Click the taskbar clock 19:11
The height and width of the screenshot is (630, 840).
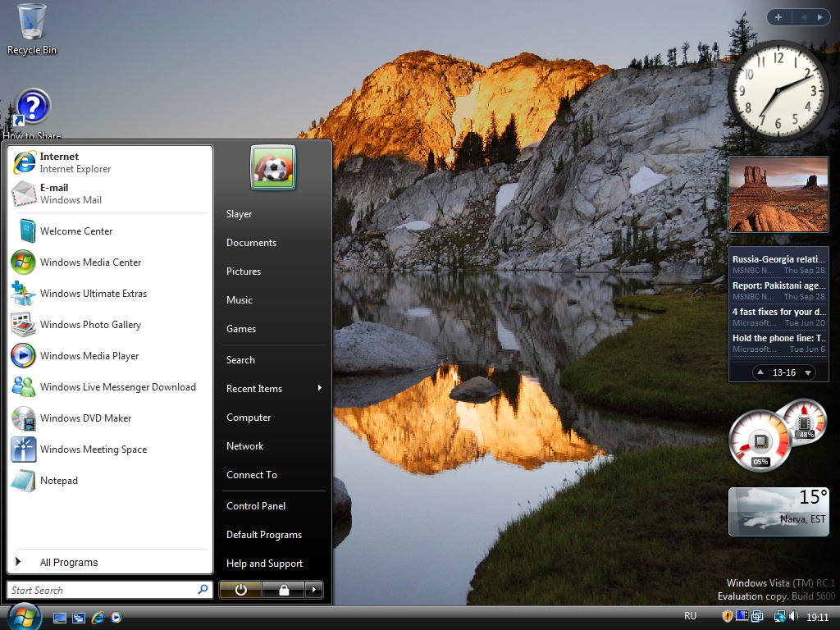pyautogui.click(x=818, y=617)
